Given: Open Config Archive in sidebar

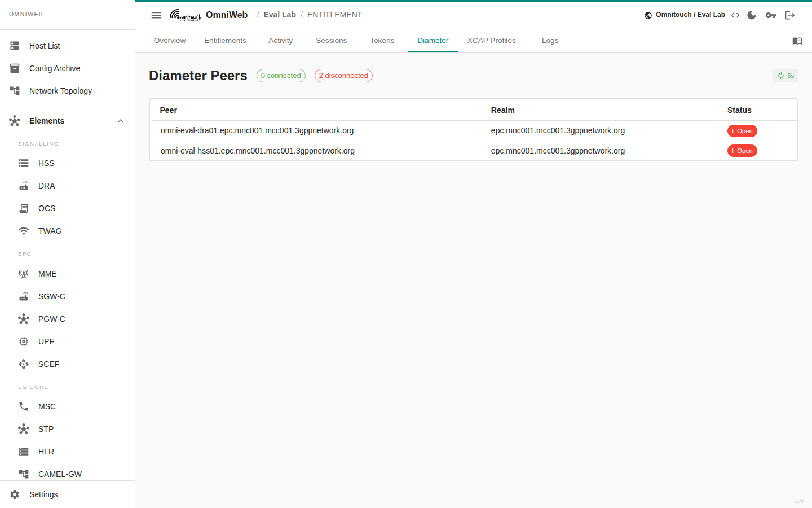Looking at the screenshot, I should [68, 68].
